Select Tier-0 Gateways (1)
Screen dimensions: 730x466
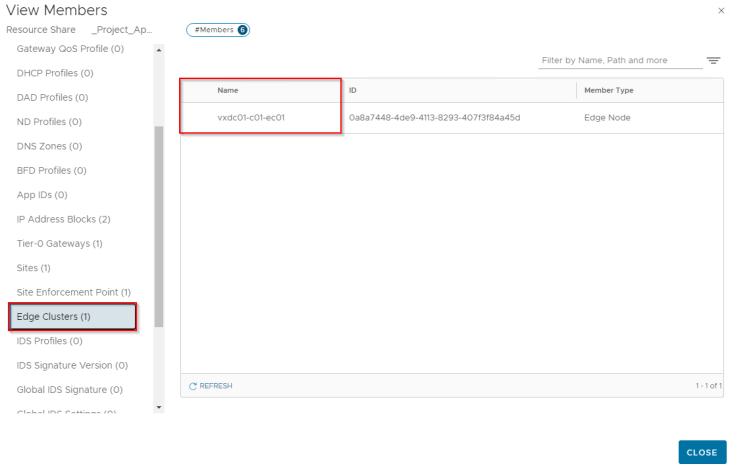[60, 243]
